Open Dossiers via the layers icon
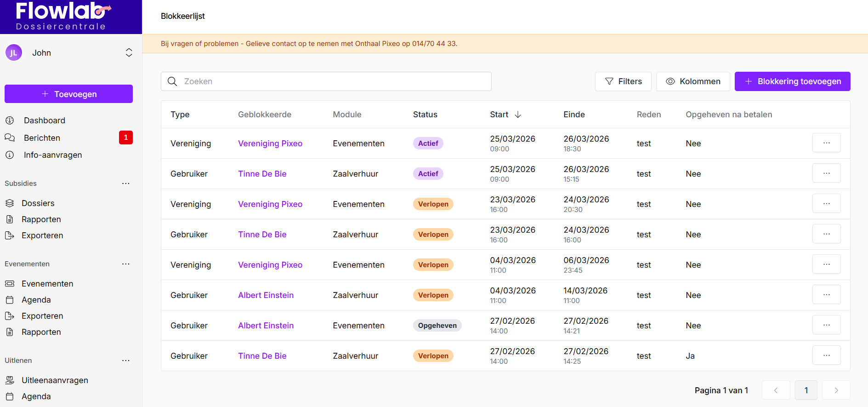The image size is (868, 407). (x=10, y=203)
